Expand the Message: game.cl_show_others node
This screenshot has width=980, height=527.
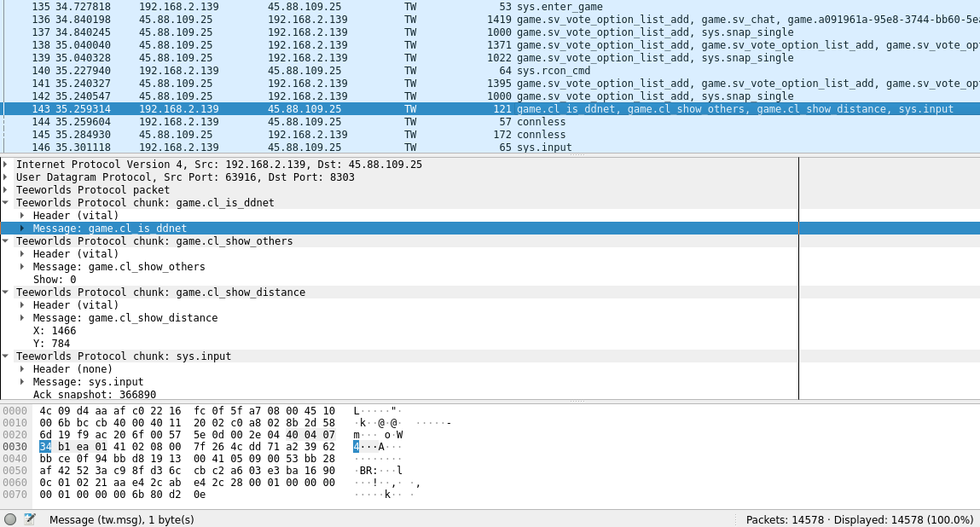22,267
